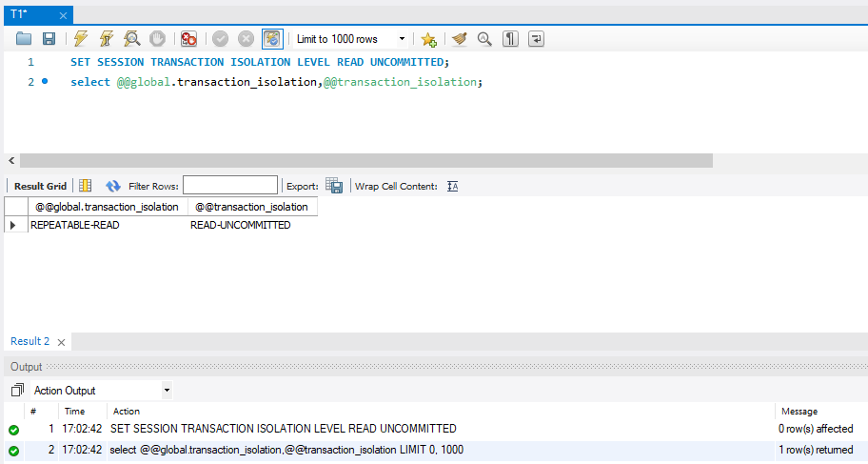
Task: Execute all statements with lightning bolt
Action: [81, 39]
